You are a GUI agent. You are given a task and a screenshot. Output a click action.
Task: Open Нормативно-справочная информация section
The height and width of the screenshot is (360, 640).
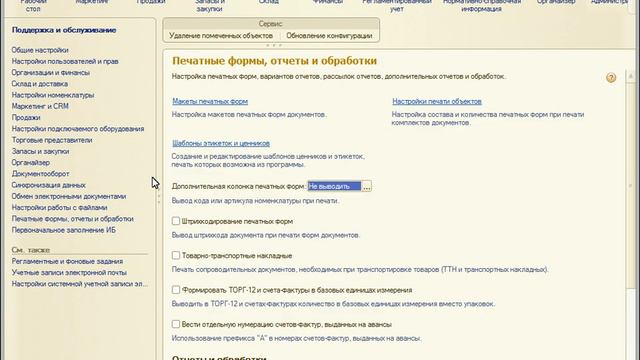click(x=482, y=5)
